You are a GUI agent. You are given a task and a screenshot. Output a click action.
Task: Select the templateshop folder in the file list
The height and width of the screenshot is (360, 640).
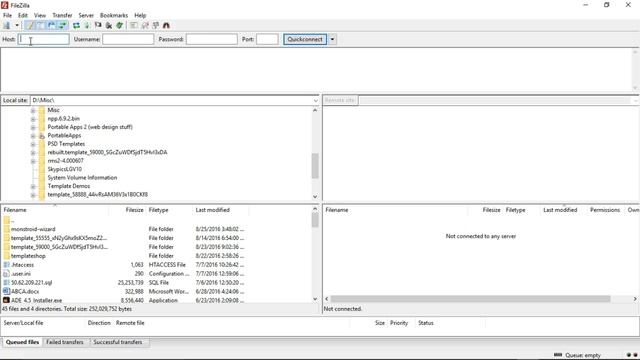coord(28,256)
